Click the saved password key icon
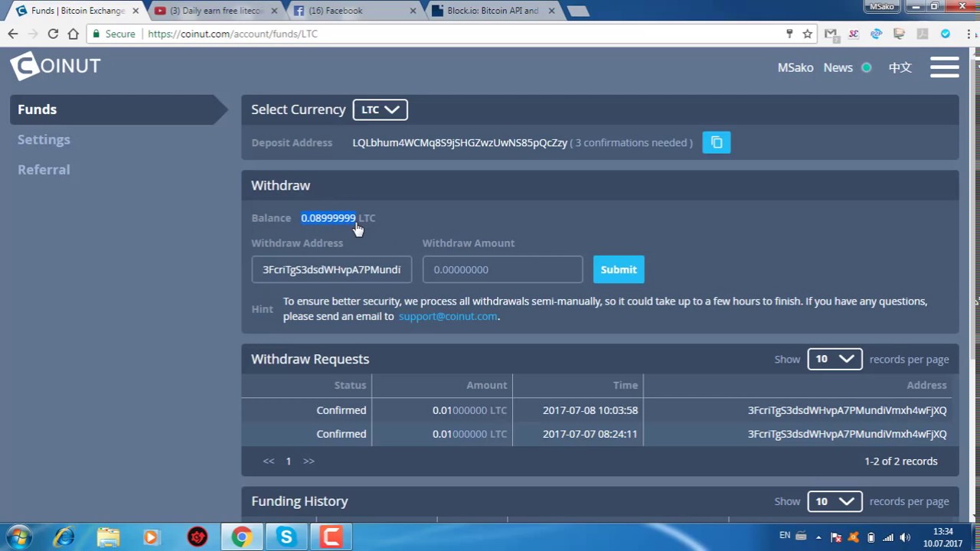 tap(789, 34)
